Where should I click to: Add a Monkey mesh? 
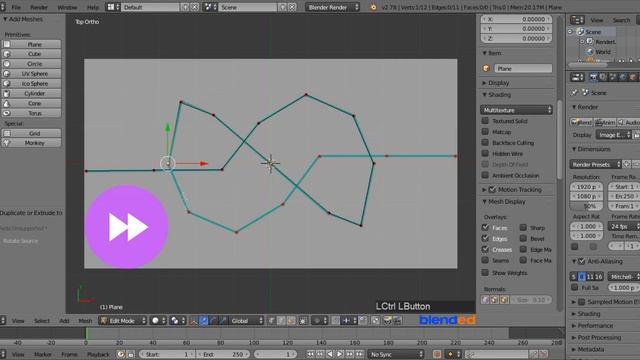point(31,143)
